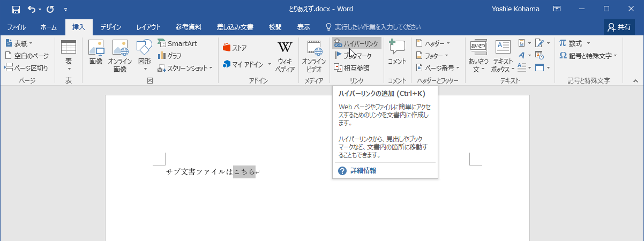Click the WordArt icon
Viewport: 644px width, 241px height.
[x=525, y=56]
